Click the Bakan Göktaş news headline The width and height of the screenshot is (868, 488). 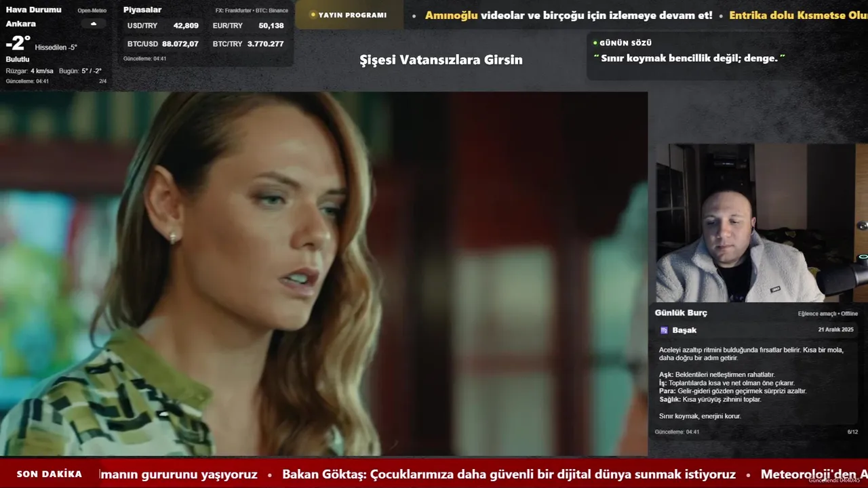tap(509, 474)
